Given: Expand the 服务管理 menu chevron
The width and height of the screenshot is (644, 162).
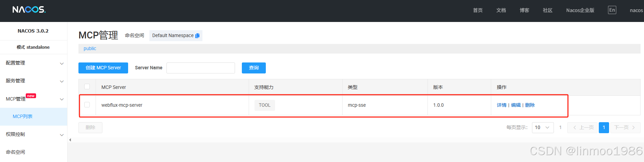Looking at the screenshot, I should tap(62, 81).
